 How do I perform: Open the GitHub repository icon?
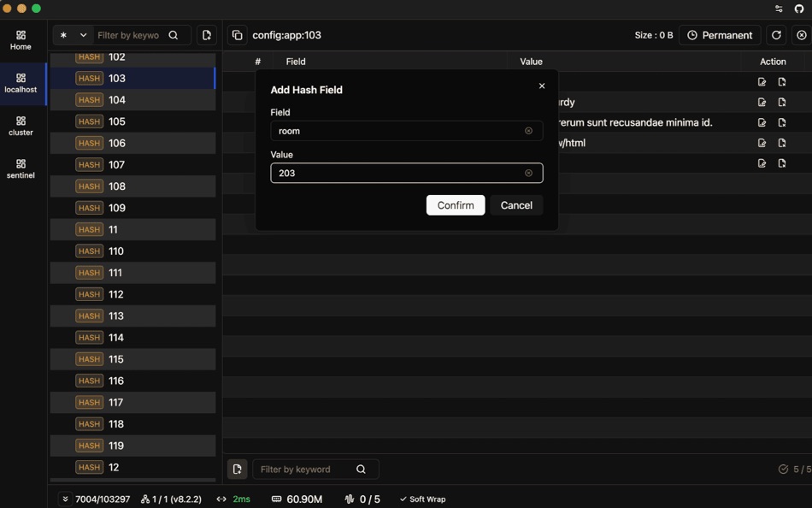tap(800, 9)
